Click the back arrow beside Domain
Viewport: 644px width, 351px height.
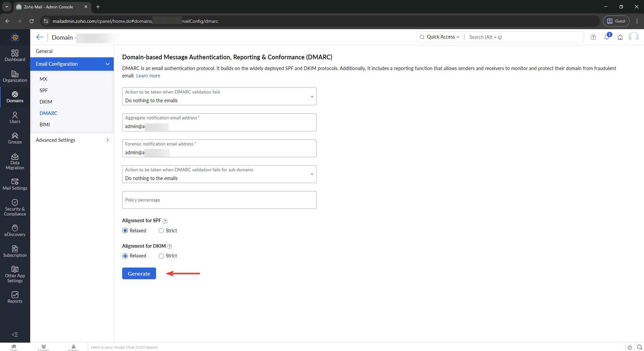[x=40, y=37]
